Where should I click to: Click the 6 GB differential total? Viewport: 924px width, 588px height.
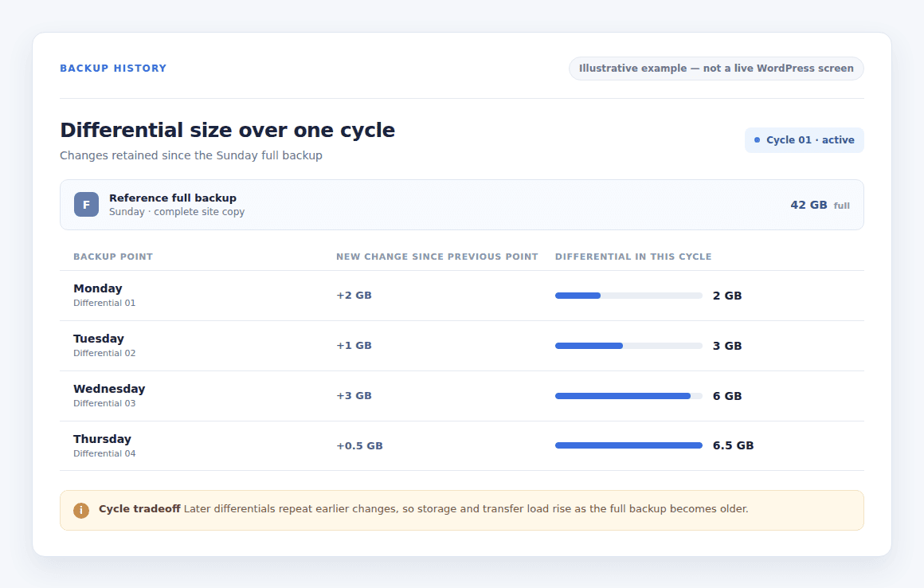727,396
